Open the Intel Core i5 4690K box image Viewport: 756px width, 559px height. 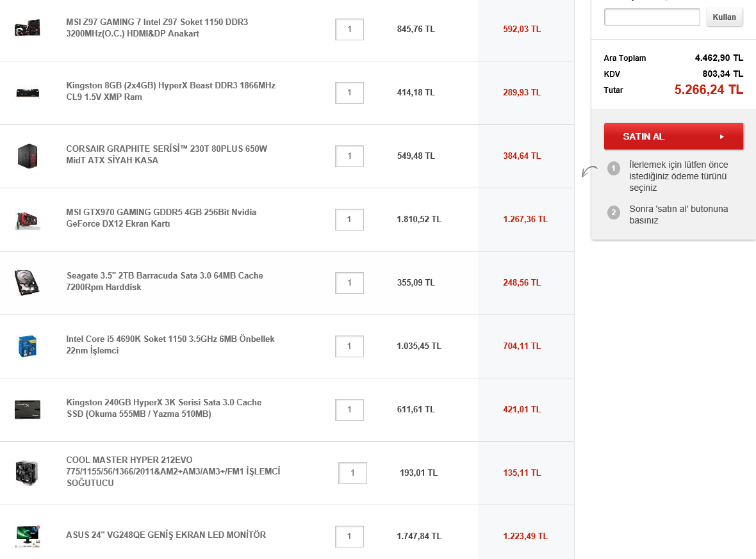[27, 346]
